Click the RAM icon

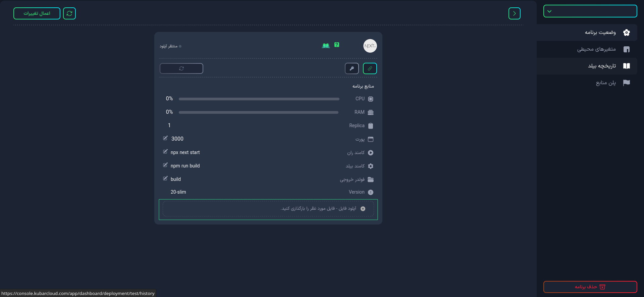click(371, 112)
